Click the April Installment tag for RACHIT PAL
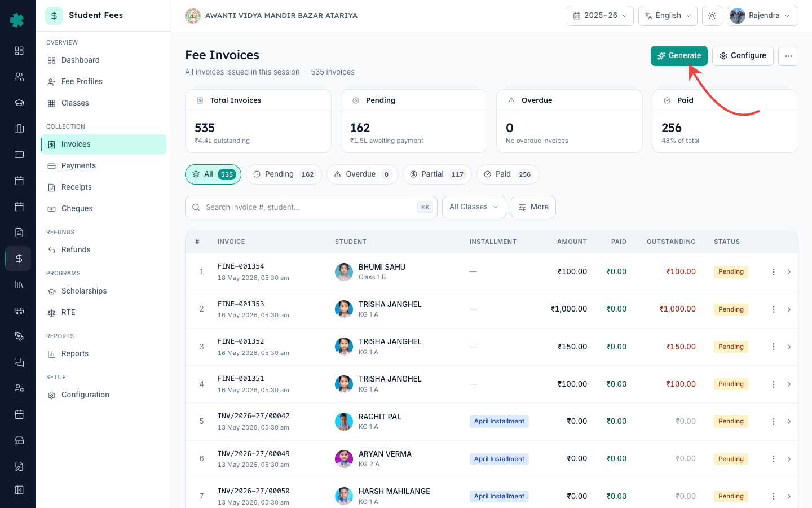The height and width of the screenshot is (508, 812). (x=499, y=422)
